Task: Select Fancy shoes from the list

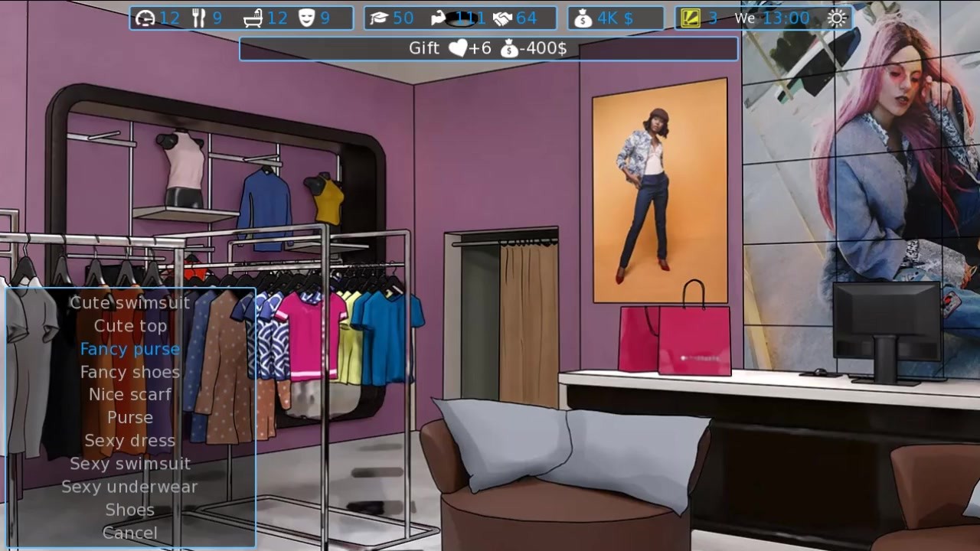Action: (130, 372)
